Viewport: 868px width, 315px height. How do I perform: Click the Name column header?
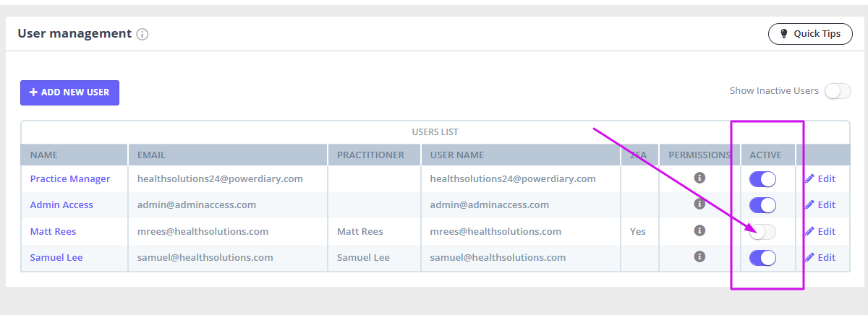pyautogui.click(x=43, y=155)
